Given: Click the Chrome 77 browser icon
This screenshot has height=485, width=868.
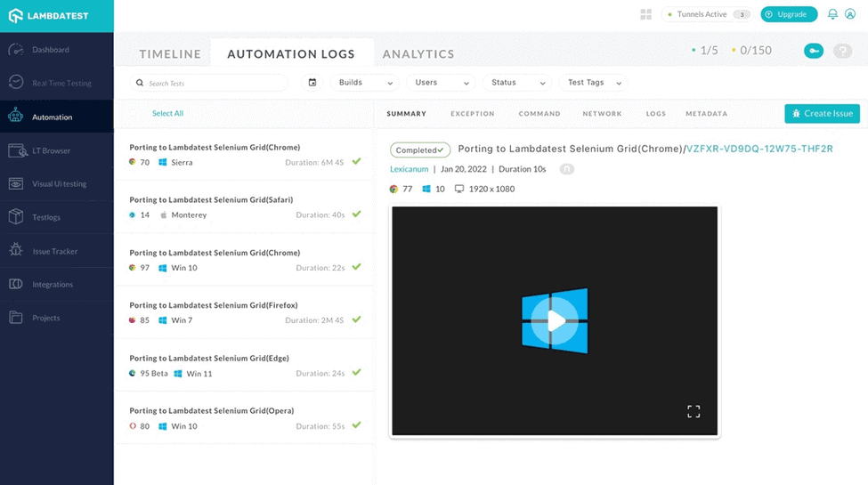Looking at the screenshot, I should [393, 189].
